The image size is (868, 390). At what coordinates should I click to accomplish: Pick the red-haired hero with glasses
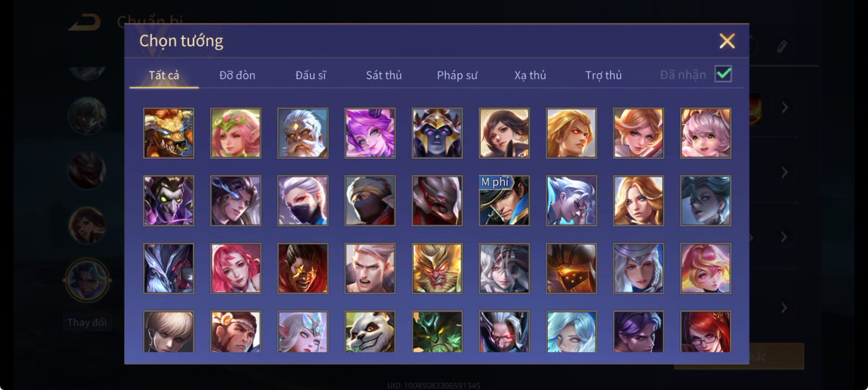click(x=706, y=331)
